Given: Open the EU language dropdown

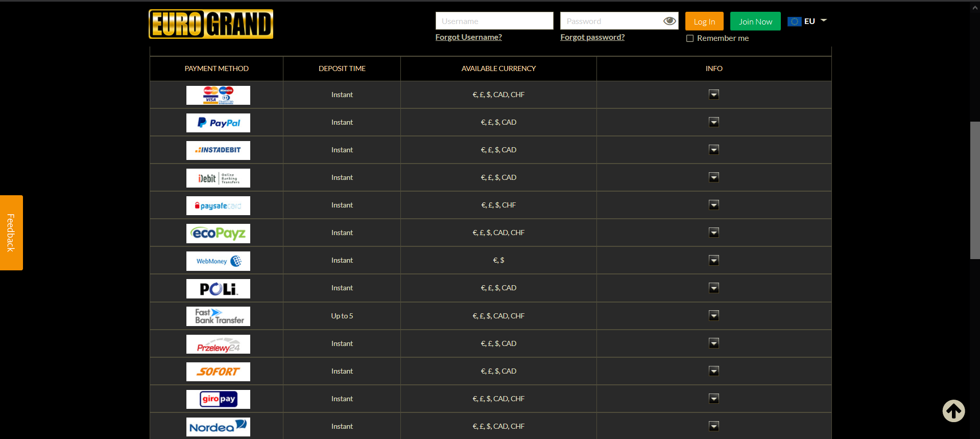Looking at the screenshot, I should 807,21.
